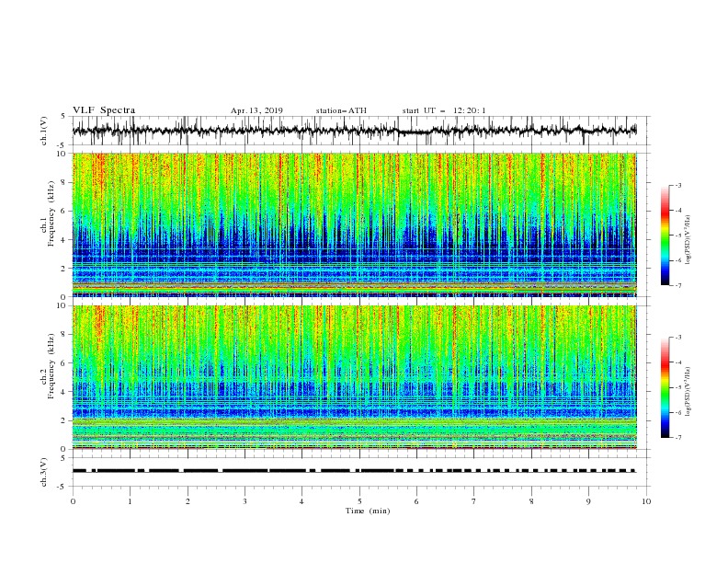Click the ch.1 spectrogram color bar
Viewport: 728px width, 563px height.
click(665, 236)
